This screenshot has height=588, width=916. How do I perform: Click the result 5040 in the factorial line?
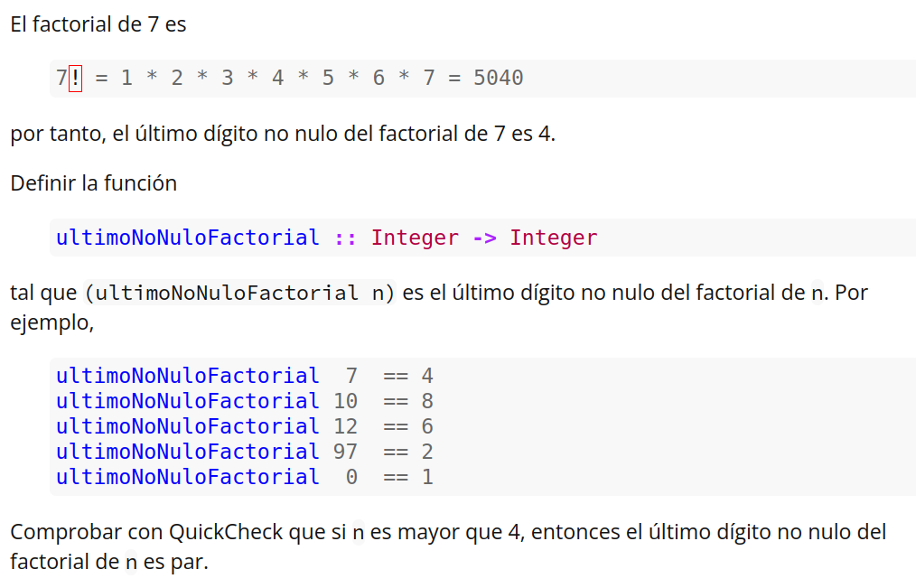tap(498, 79)
